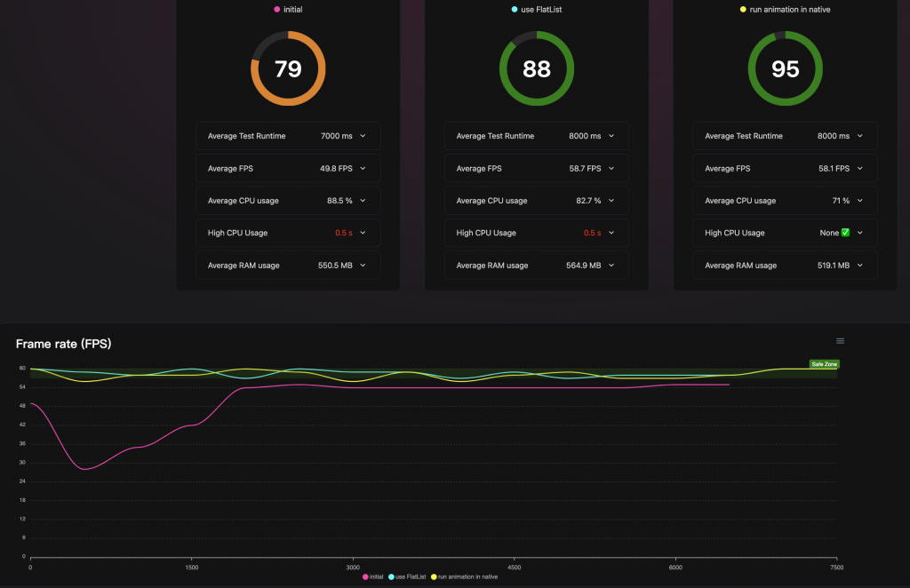This screenshot has height=588, width=910.
Task: Open High CPU Usage 0.5 s in initial
Action: [x=288, y=233]
